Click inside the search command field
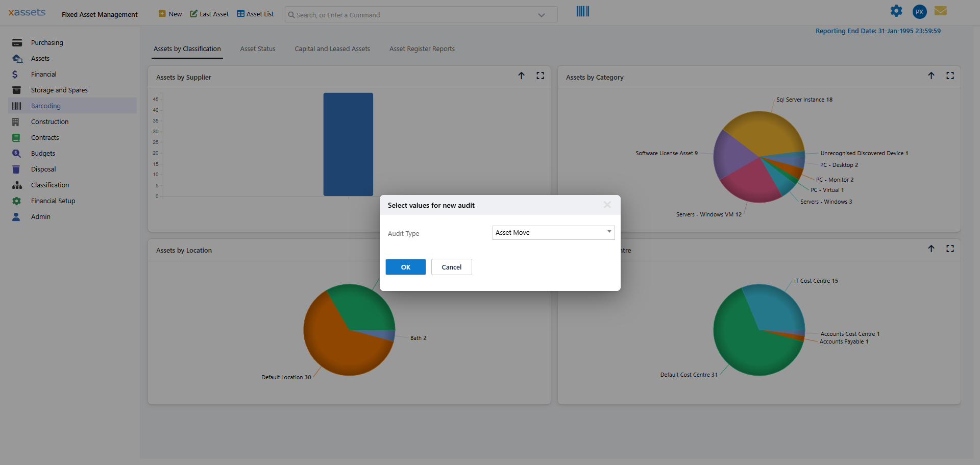Viewport: 980px width, 465px height. click(408, 15)
